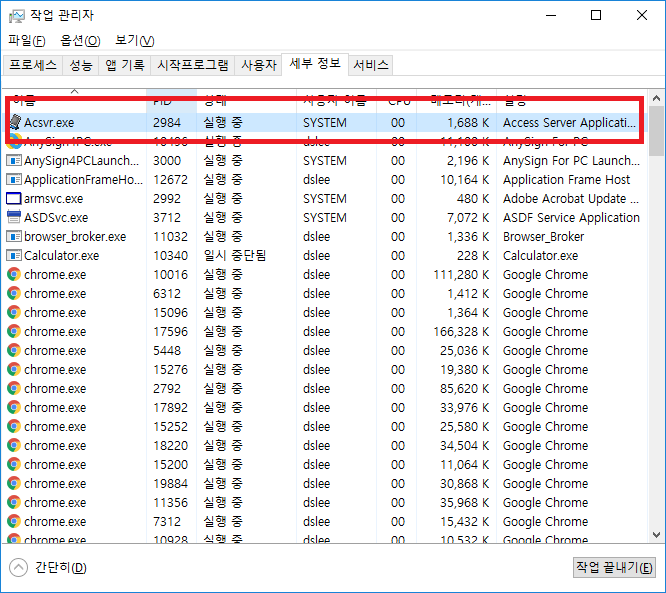
Task: Open the 보기(V) menu
Action: [135, 40]
